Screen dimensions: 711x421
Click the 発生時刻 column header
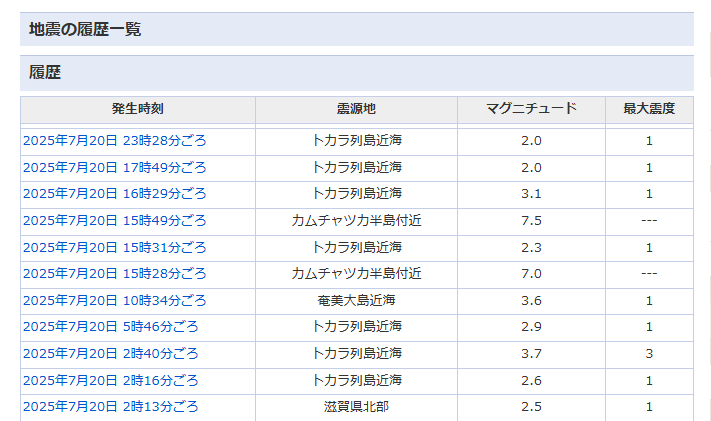point(138,109)
